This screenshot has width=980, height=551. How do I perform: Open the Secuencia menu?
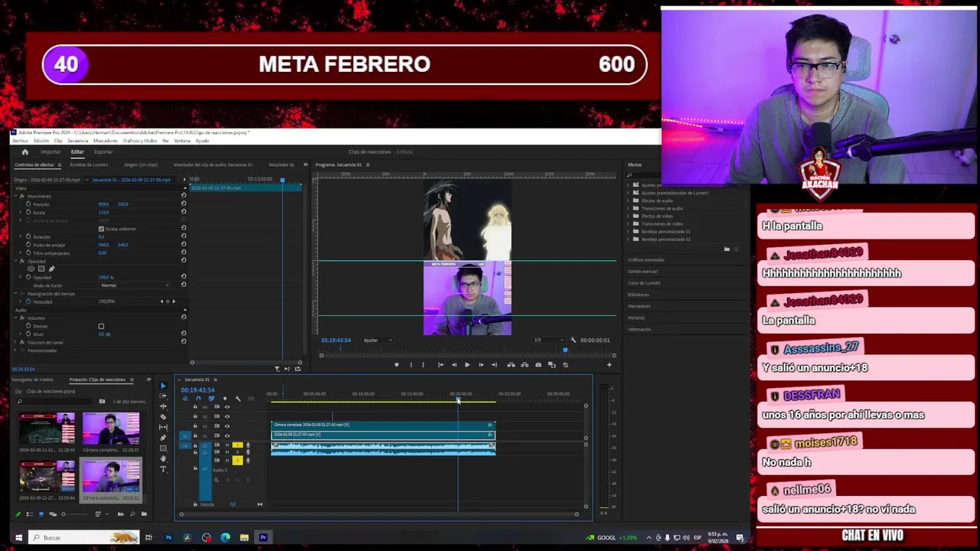click(x=77, y=141)
